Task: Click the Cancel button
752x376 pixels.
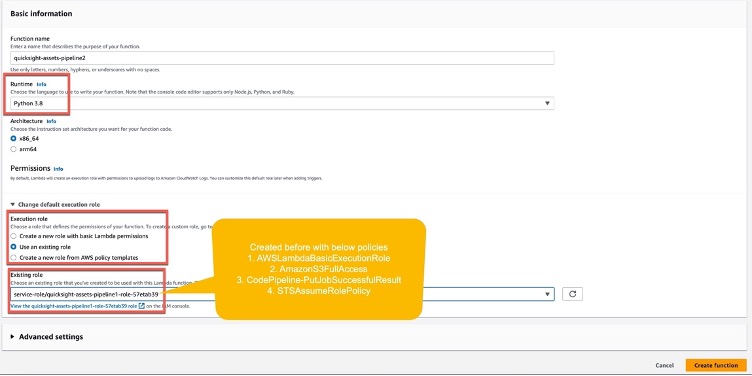Action: point(664,365)
